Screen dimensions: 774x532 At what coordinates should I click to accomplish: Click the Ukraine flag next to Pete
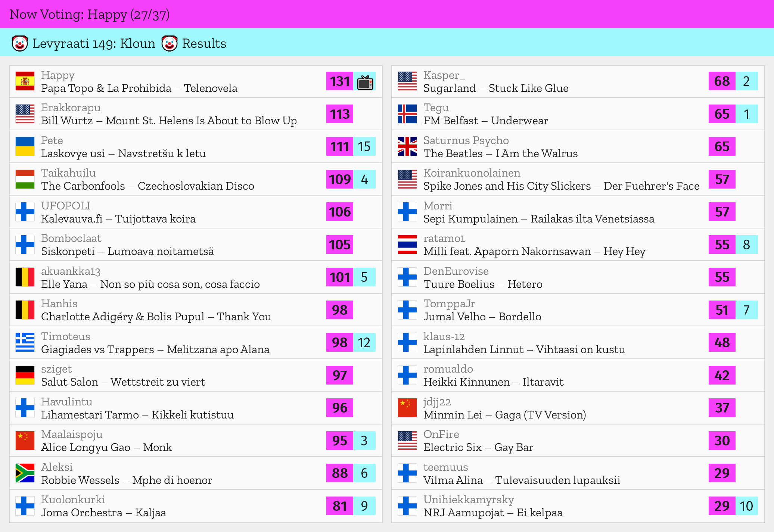tap(25, 147)
